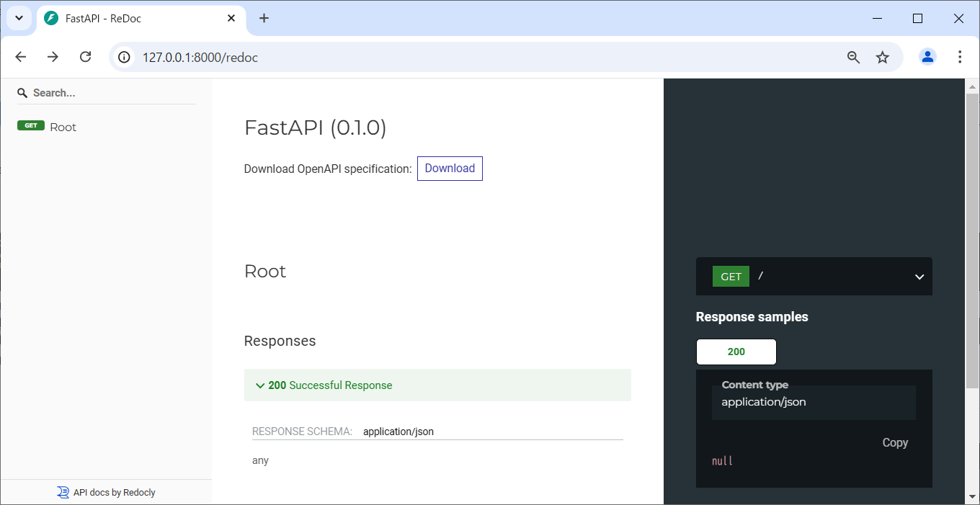Screen dimensions: 980x505
Task: Open a new browser tab
Action: pyautogui.click(x=264, y=18)
